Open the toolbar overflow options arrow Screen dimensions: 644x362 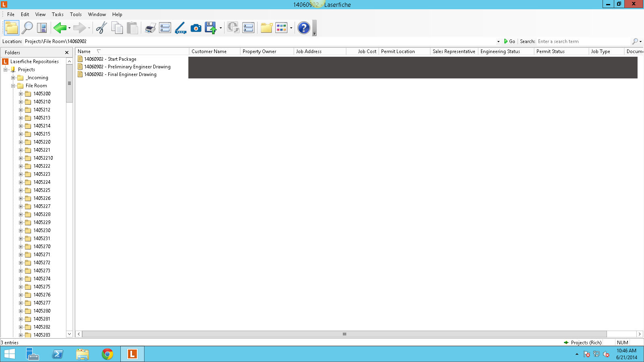(315, 34)
